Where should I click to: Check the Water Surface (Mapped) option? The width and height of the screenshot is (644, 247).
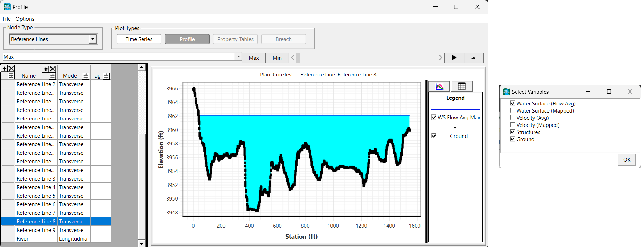[512, 111]
